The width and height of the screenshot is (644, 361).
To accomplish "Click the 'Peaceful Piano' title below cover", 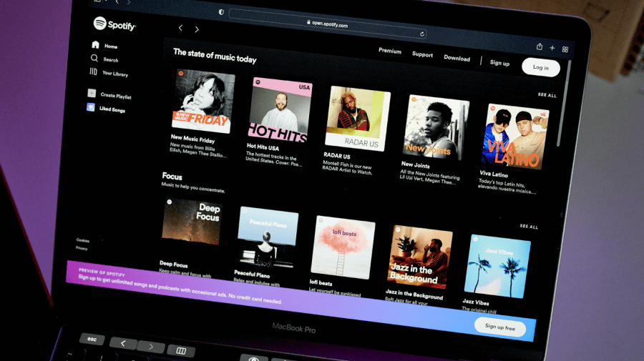I will tap(252, 274).
